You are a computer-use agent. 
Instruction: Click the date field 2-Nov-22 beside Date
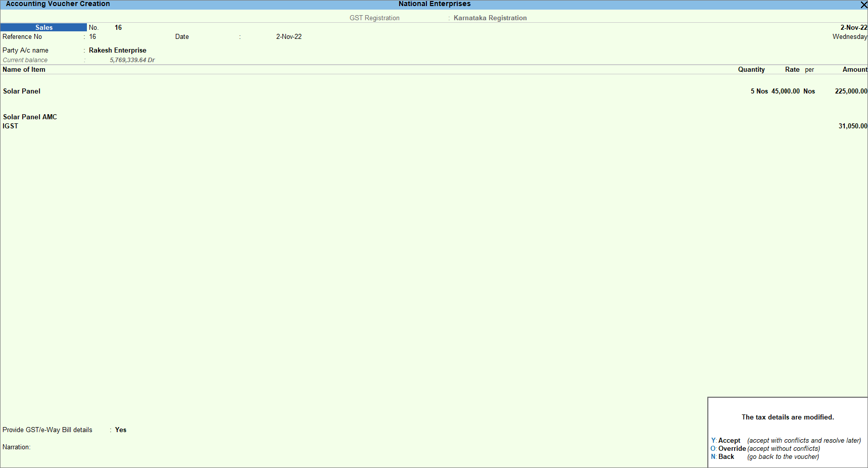pyautogui.click(x=289, y=37)
